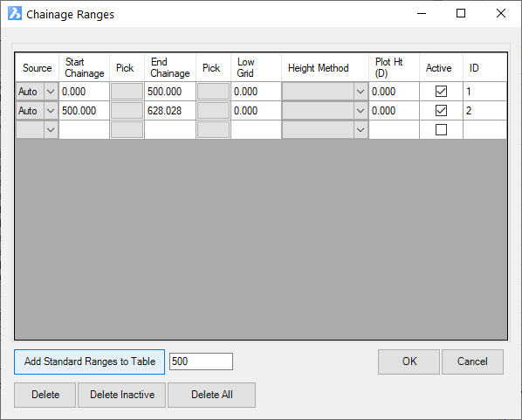Open Source dropdown in the blank third row

[x=51, y=130]
